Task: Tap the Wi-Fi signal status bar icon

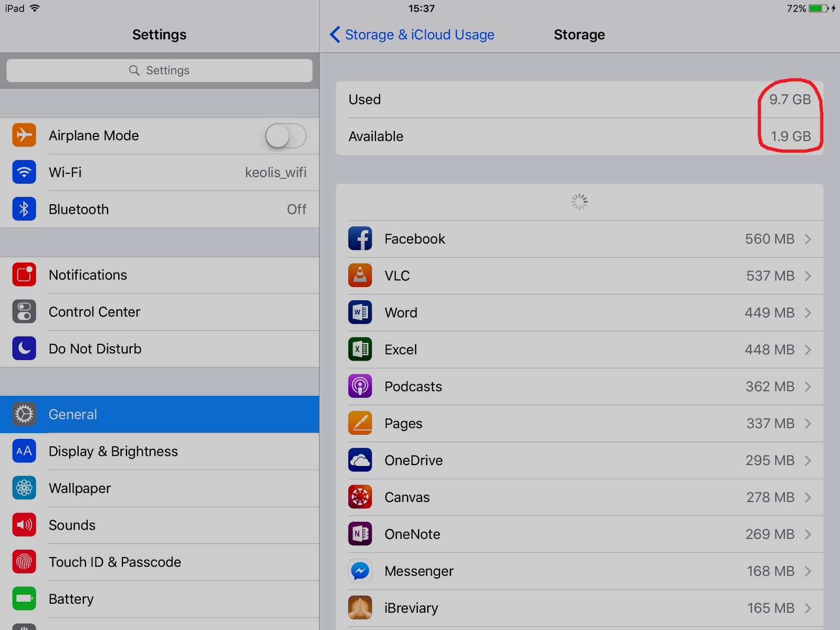Action: coord(35,8)
